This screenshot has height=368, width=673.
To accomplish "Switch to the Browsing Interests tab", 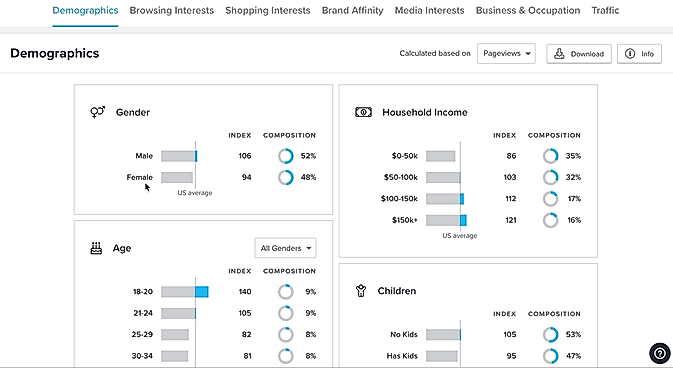I will 172,10.
